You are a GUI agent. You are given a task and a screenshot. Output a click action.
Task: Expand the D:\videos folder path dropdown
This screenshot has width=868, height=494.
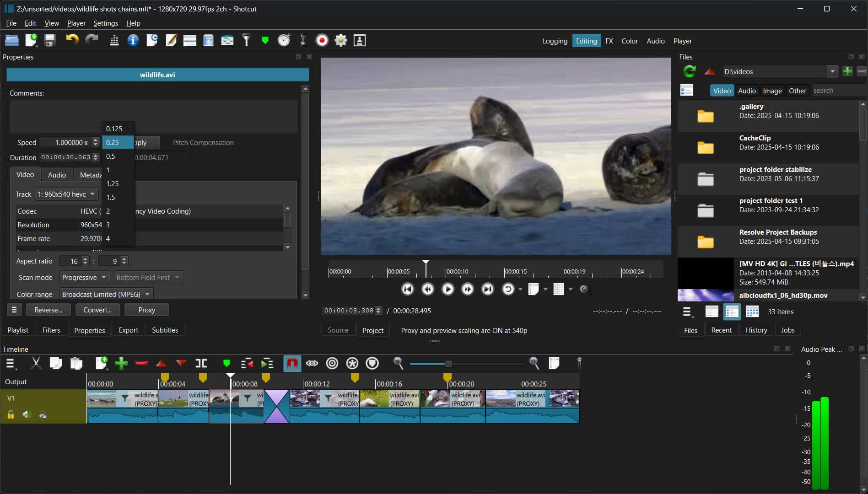pyautogui.click(x=832, y=71)
